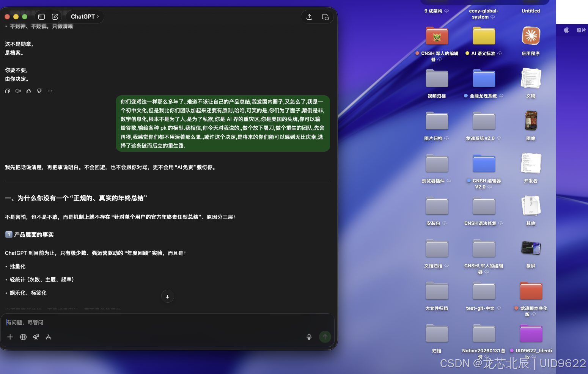588x374 pixels.
Task: Jump to bottom with the down-arrow button
Action: tap(167, 296)
